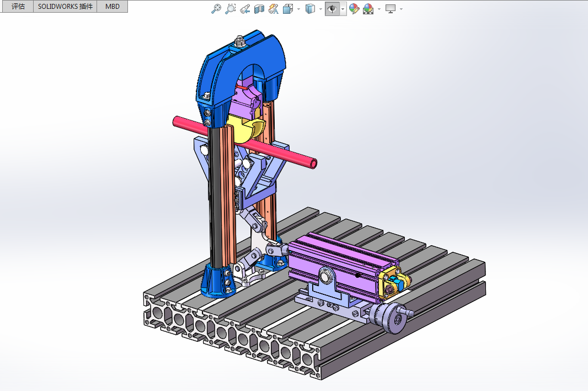
Task: Click View Settings monitor icon
Action: [x=391, y=9]
